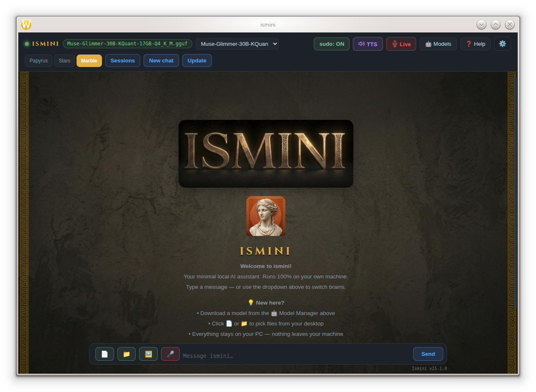Attach an image using picture icon
Viewport: 536px width, 392px height.
[149, 354]
